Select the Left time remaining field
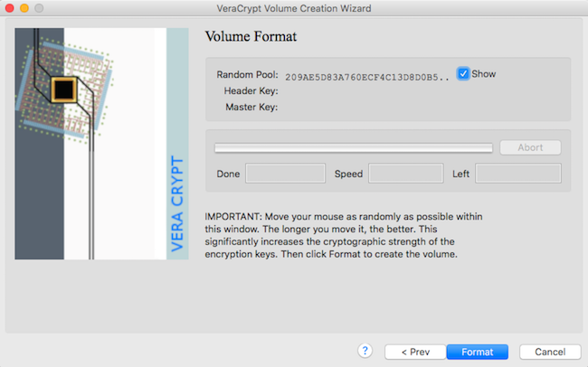 click(x=518, y=174)
